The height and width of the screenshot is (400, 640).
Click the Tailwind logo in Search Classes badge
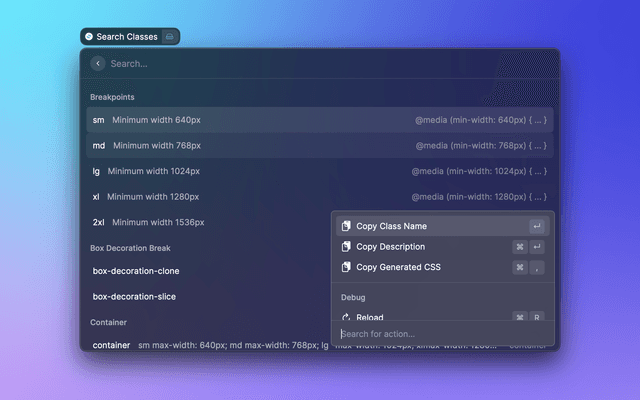89,36
